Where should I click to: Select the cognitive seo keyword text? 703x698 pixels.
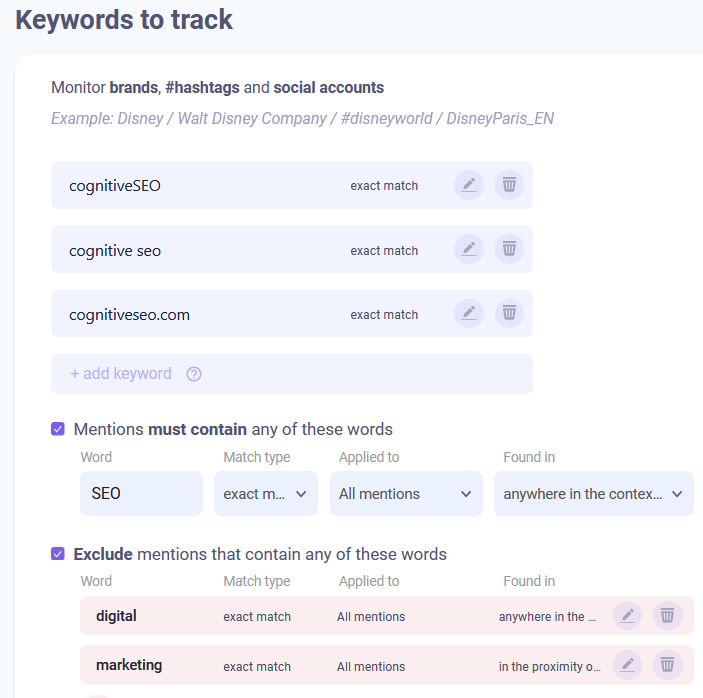tap(115, 251)
